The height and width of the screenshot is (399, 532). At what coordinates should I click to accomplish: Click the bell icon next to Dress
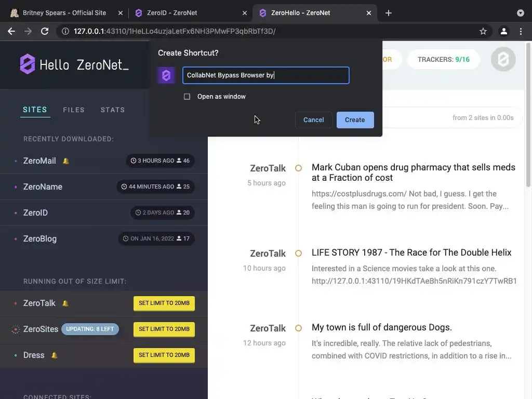(54, 355)
